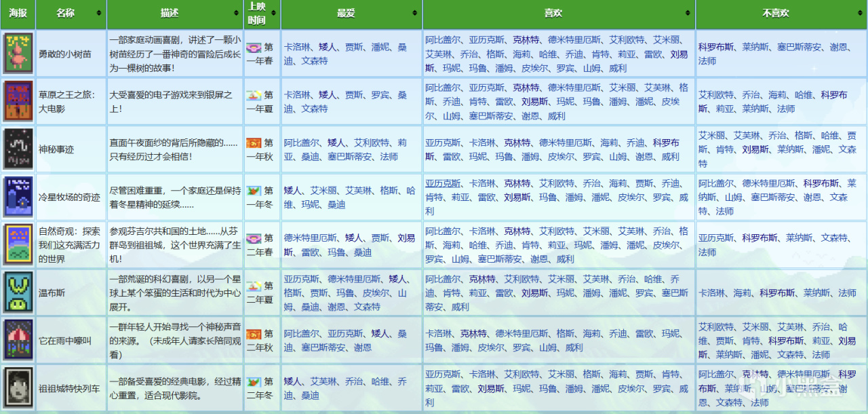Click description starting 一部荒诞的科幻喜剧
Image resolution: width=868 pixels, height=414 pixels.
(x=174, y=293)
